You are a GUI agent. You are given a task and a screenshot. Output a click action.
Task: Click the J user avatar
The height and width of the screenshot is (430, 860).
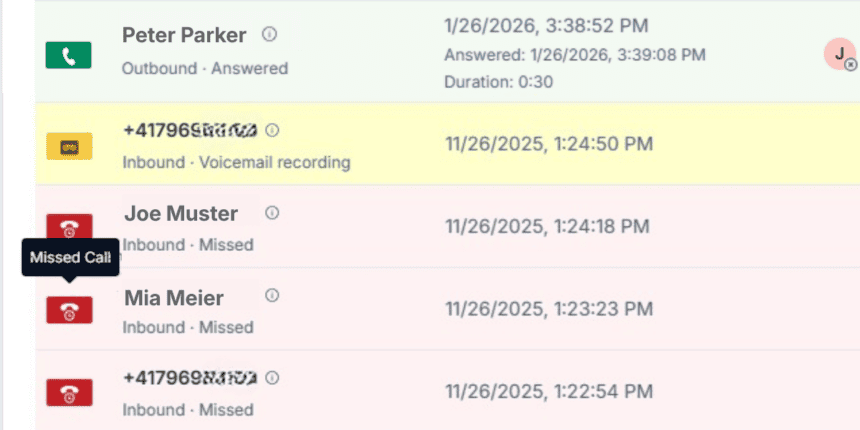click(839, 54)
